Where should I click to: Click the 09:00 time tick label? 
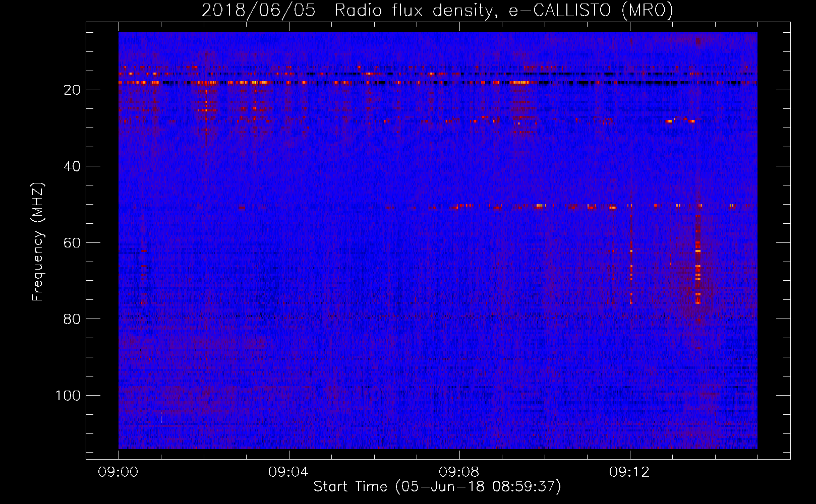point(118,472)
